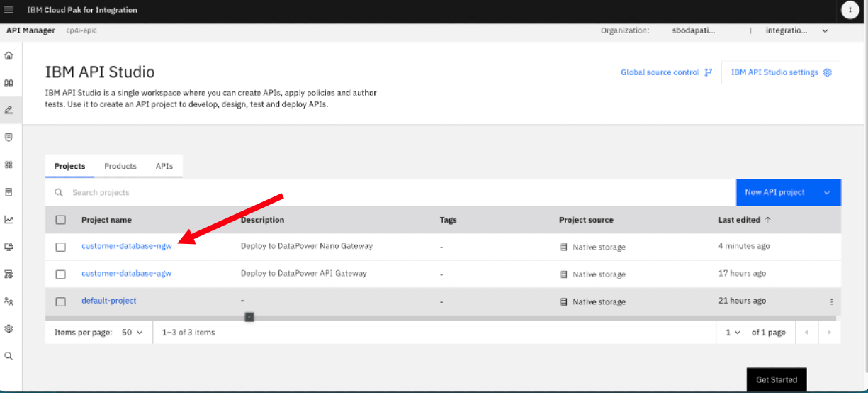Click the organization name in the top bar

click(x=694, y=30)
